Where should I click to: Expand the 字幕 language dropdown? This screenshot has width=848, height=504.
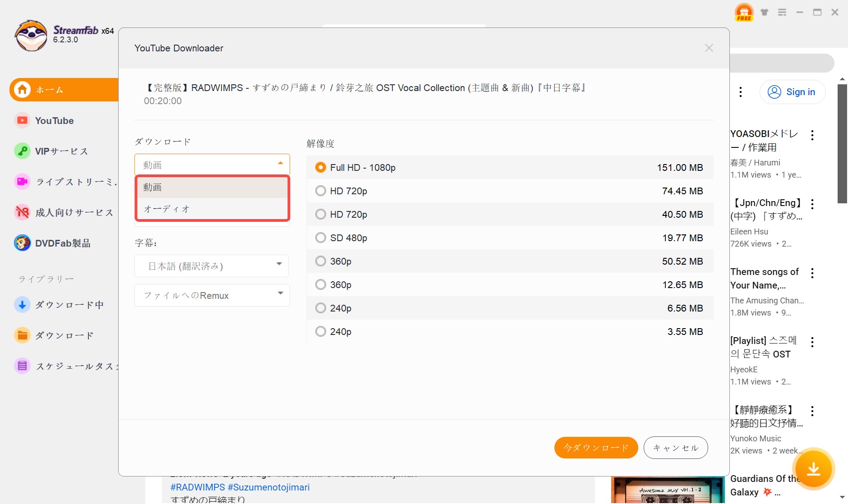coord(212,266)
